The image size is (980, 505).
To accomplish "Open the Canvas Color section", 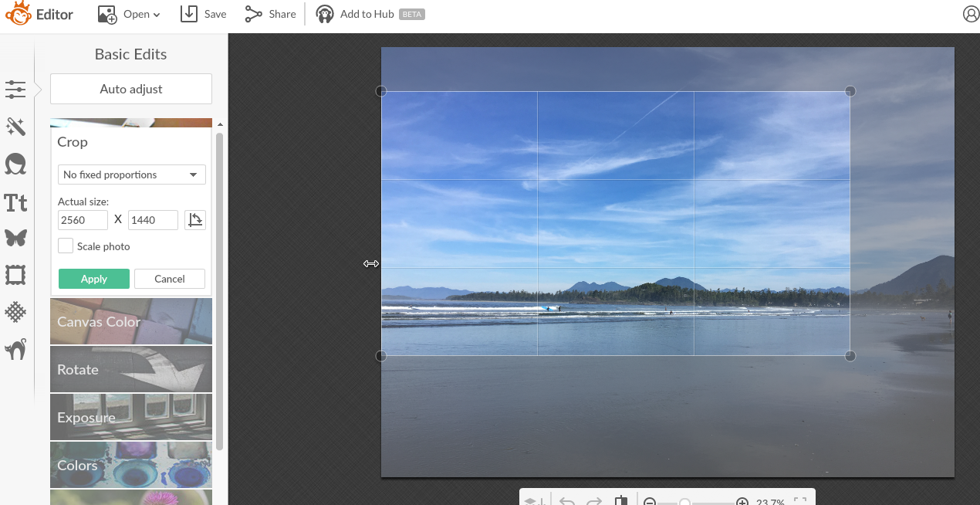I will (130, 320).
